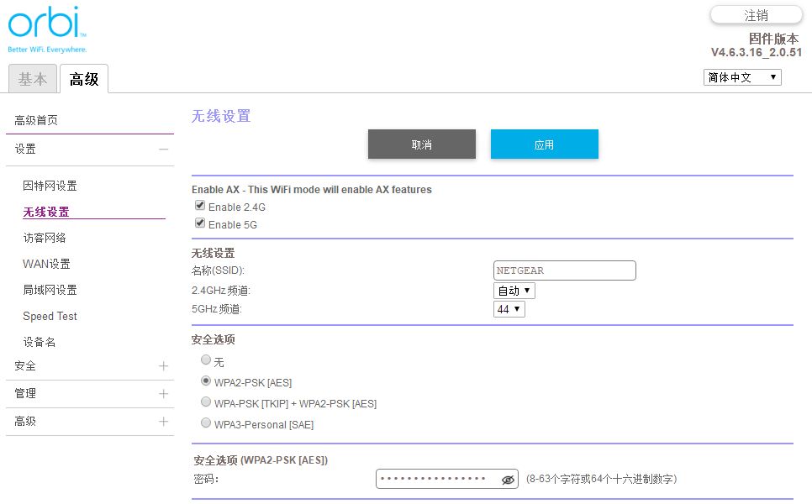Show password with the eye icon

coord(507,480)
